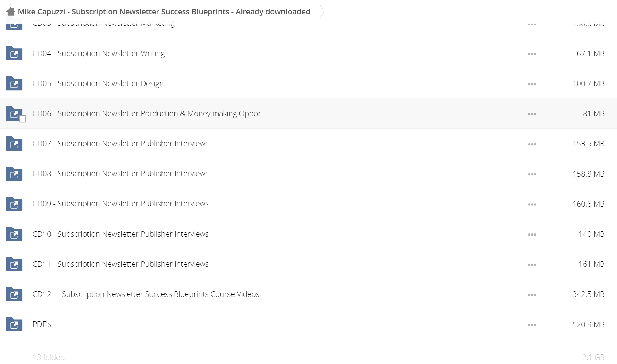Open more options for CD09 folder
617x364 pixels.
pyautogui.click(x=532, y=204)
